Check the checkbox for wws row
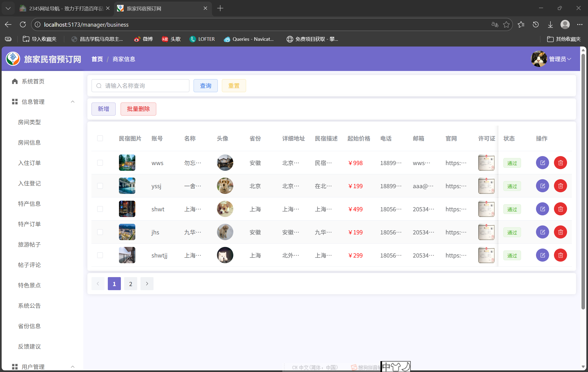588x372 pixels. pos(100,163)
